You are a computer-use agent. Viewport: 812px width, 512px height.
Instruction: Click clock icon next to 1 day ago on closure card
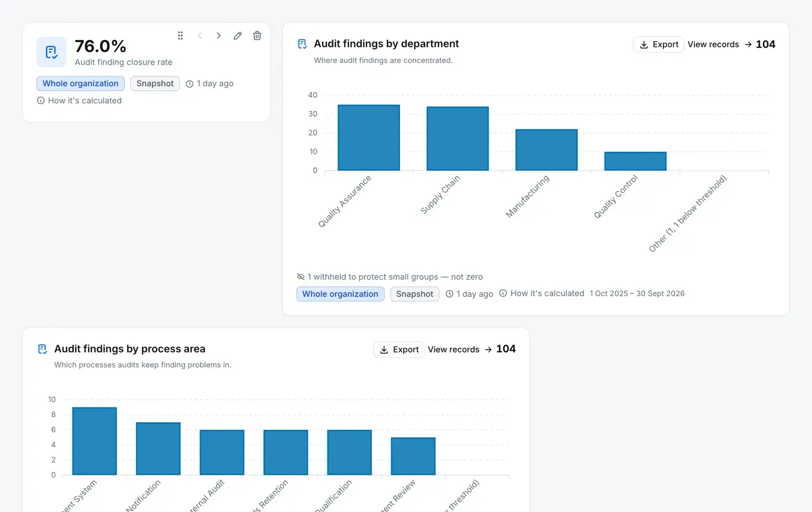[190, 84]
